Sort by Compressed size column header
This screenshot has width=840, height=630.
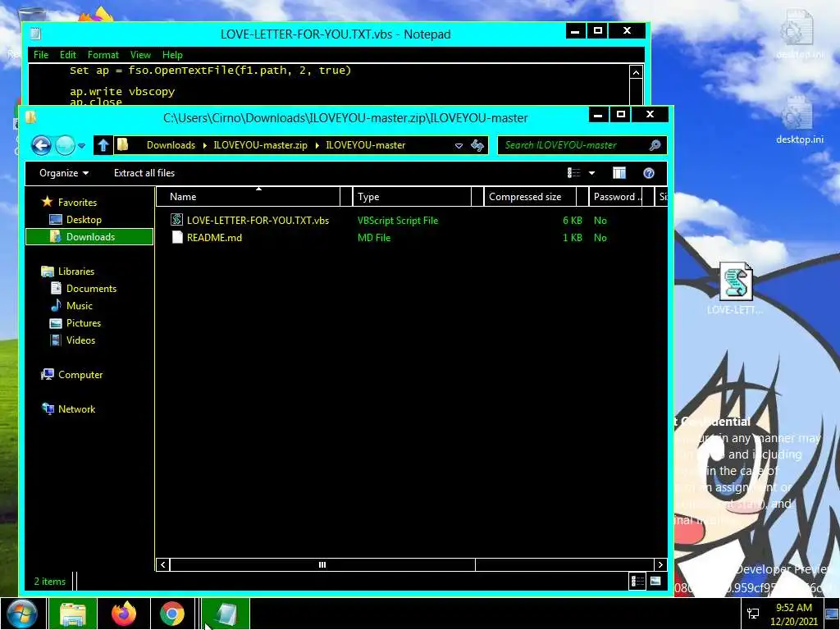(x=530, y=197)
